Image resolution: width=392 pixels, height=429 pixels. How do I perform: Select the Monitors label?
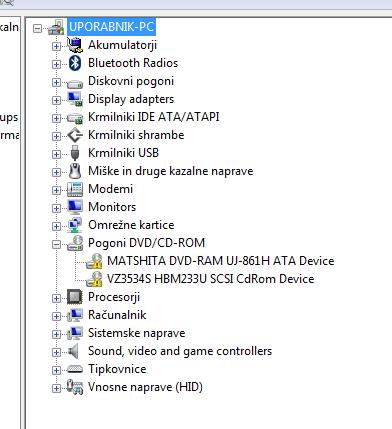click(112, 207)
